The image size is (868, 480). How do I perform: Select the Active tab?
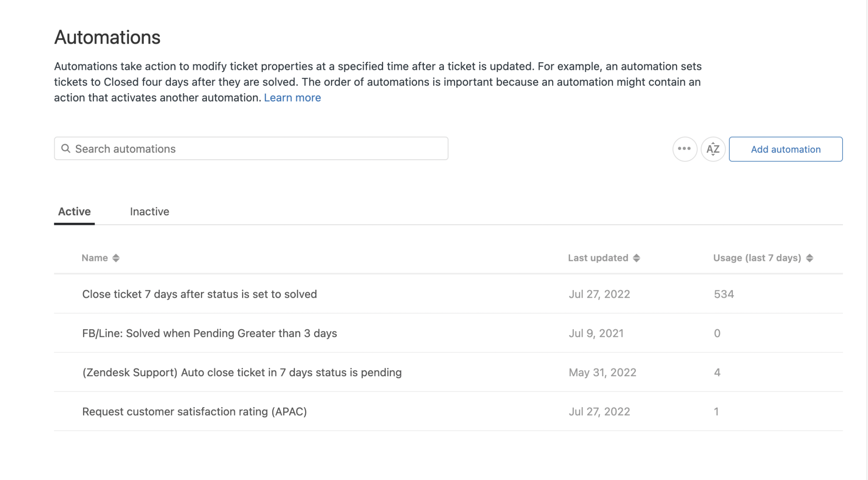click(74, 211)
